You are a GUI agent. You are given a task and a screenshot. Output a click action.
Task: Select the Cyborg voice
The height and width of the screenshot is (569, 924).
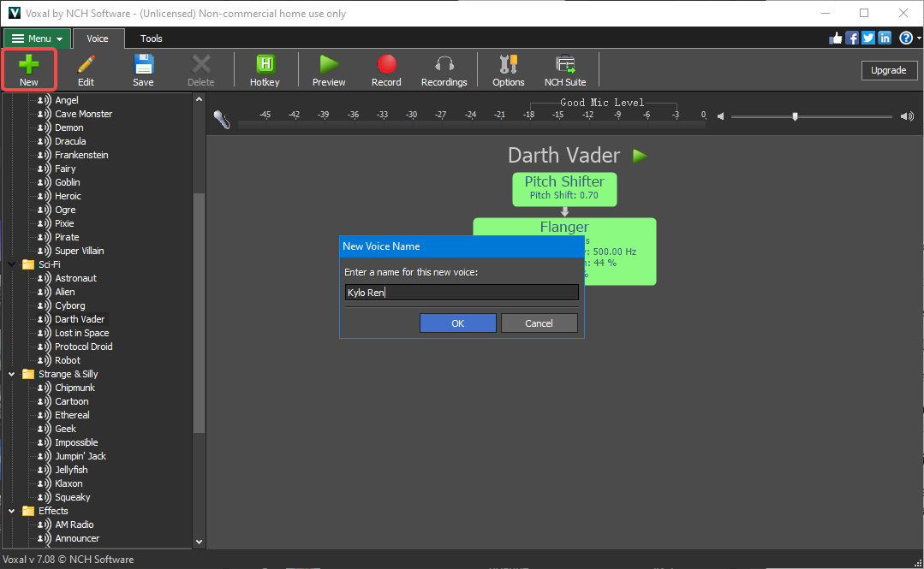pos(69,305)
